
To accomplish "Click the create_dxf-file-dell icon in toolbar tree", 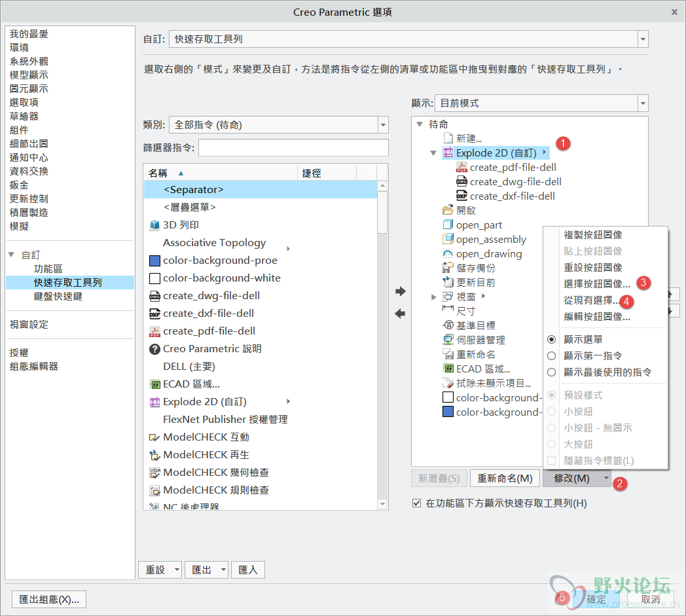I will pyautogui.click(x=461, y=196).
